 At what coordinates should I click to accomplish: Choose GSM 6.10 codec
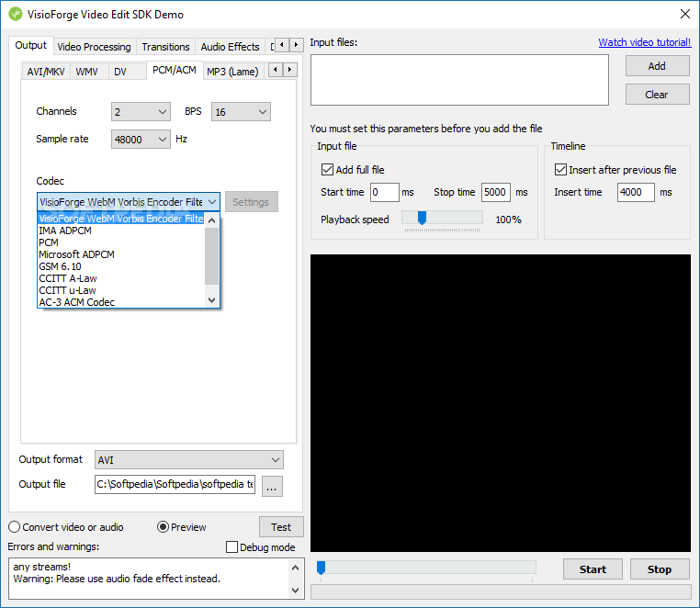pos(121,266)
